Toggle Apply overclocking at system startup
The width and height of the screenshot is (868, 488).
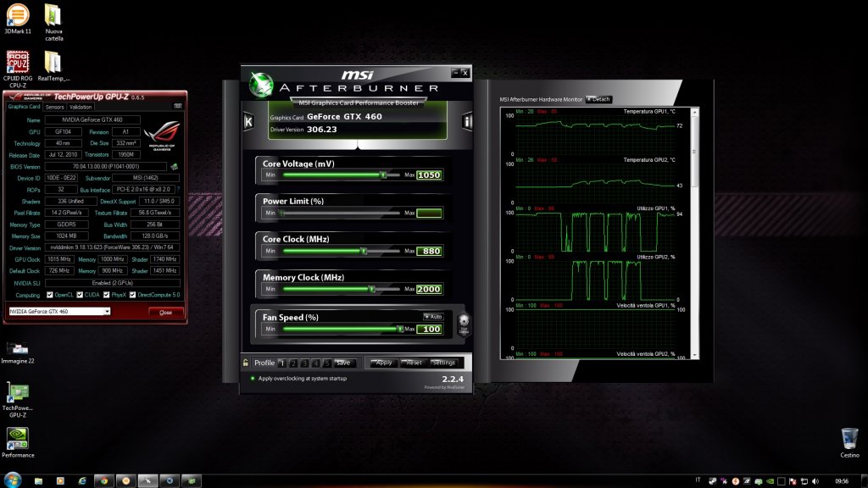(253, 379)
